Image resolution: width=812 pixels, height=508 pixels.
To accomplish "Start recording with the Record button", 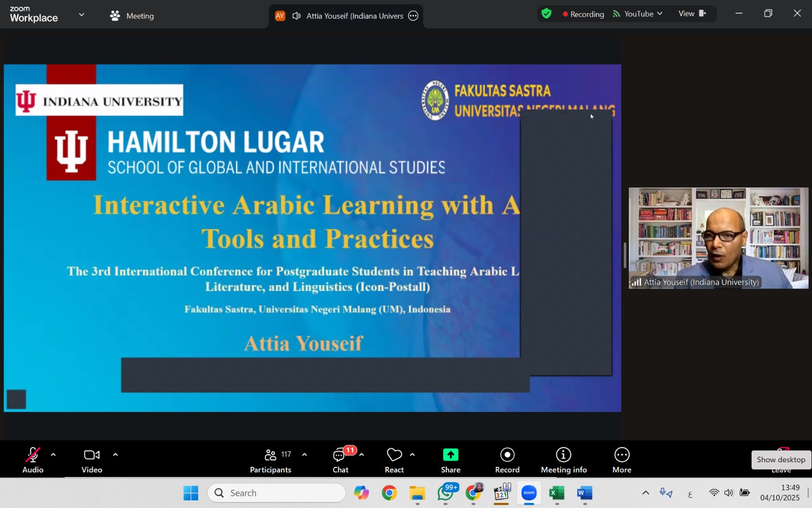I will point(507,460).
